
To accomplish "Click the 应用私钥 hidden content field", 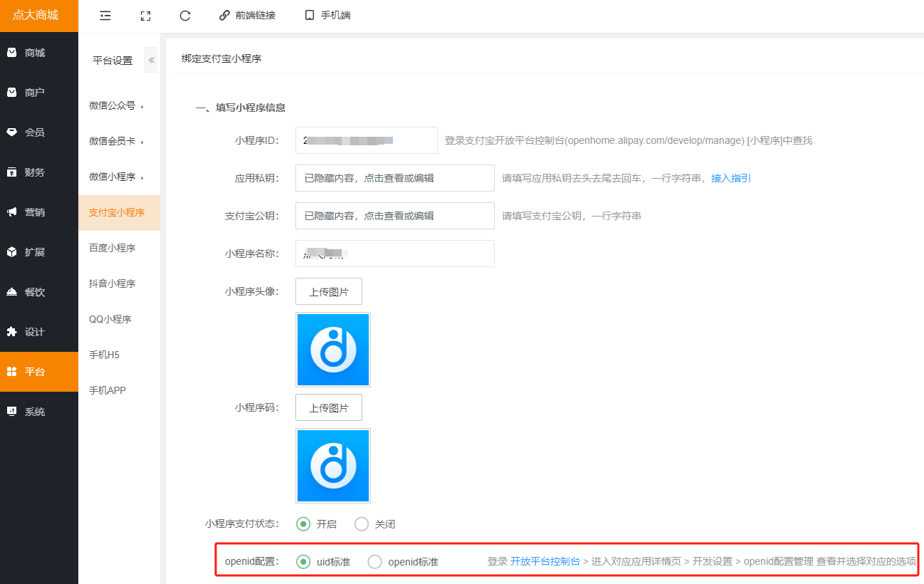I will (x=395, y=178).
